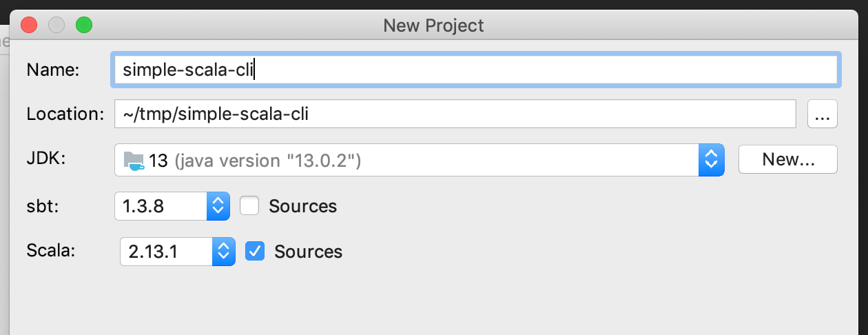Browse for location with the "..." button

(822, 114)
